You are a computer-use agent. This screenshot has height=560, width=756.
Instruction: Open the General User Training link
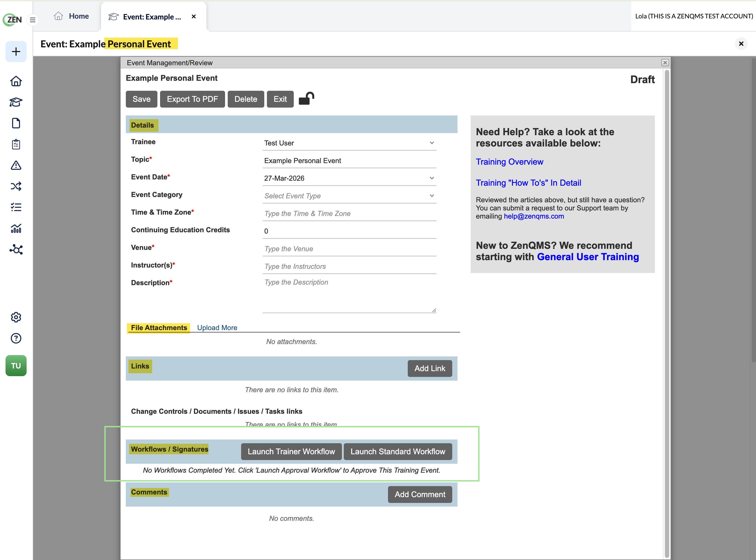[x=588, y=257]
